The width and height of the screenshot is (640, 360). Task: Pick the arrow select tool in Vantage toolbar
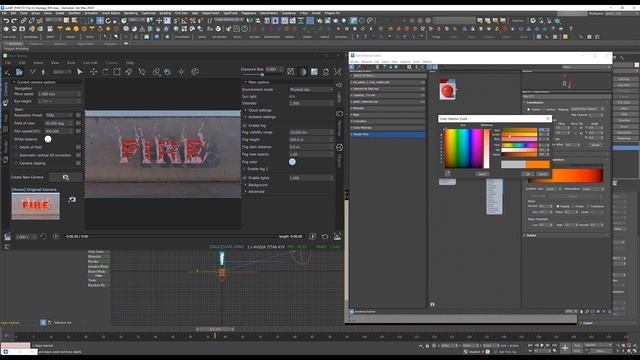pos(80,72)
